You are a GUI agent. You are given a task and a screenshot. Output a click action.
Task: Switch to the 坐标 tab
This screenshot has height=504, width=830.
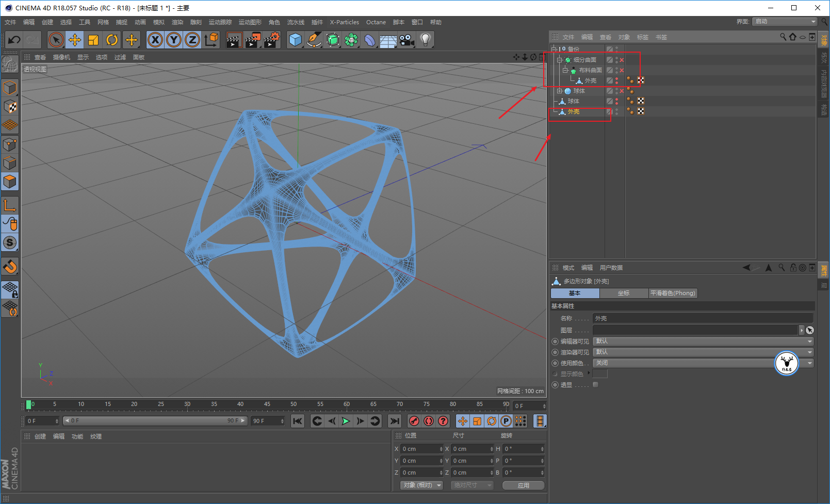[624, 293]
